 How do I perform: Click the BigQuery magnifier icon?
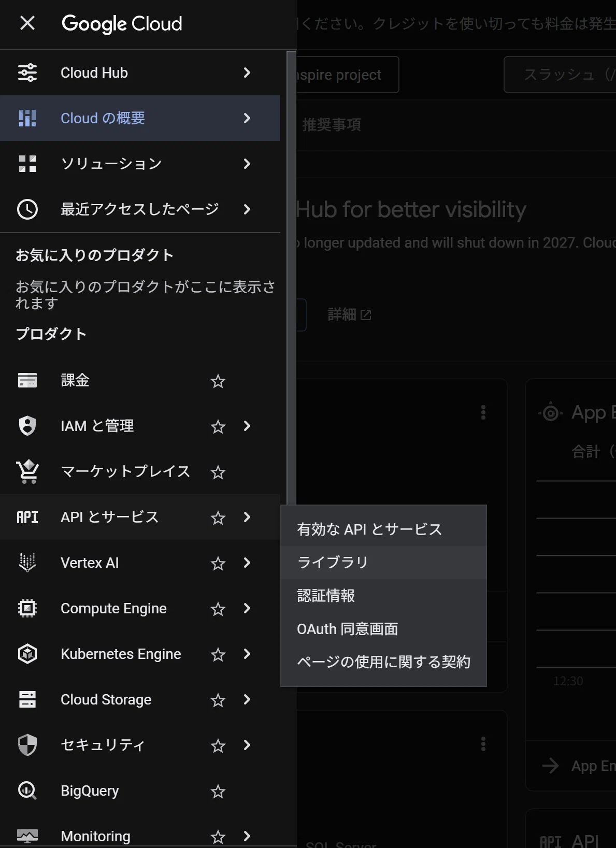point(27,790)
